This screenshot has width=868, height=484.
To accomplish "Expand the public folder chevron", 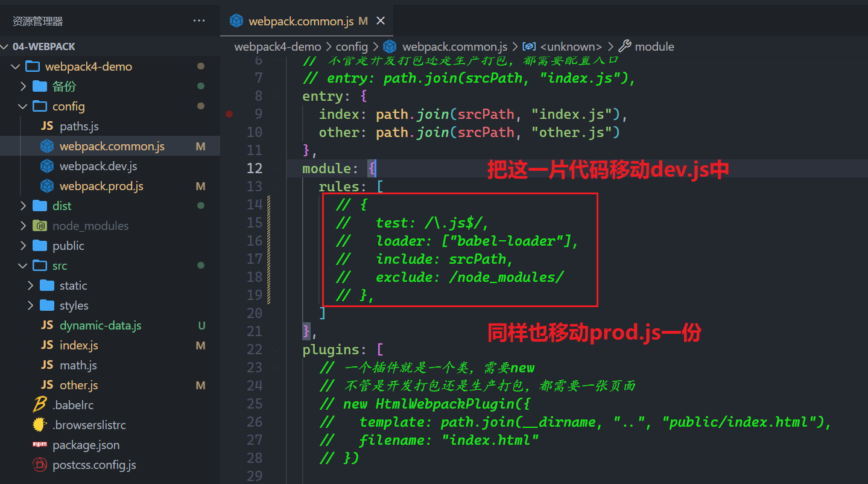I will tap(23, 246).
